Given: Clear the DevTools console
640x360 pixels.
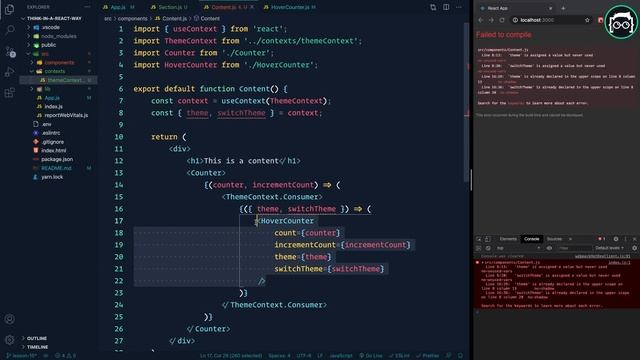Looking at the screenshot, I should pos(488,248).
